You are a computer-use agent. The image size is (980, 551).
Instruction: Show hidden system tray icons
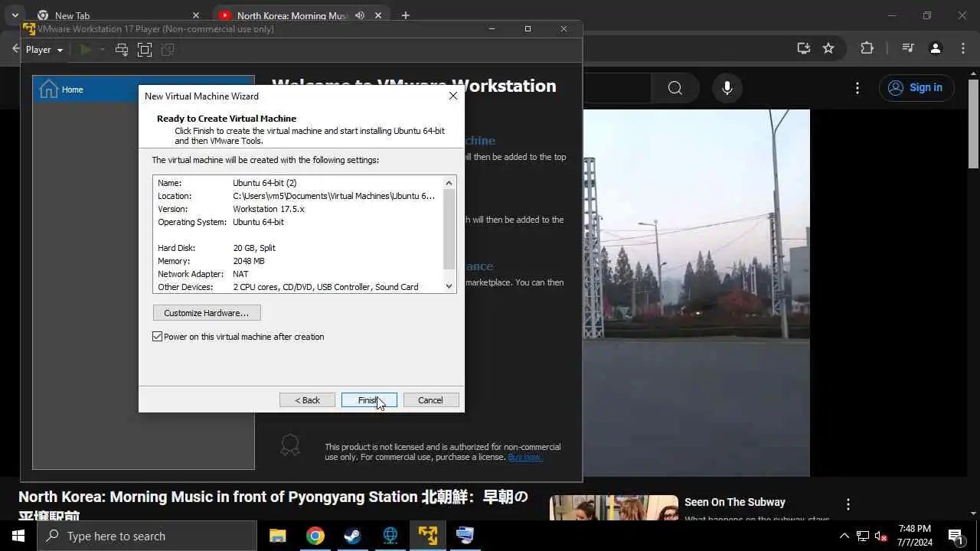point(844,536)
